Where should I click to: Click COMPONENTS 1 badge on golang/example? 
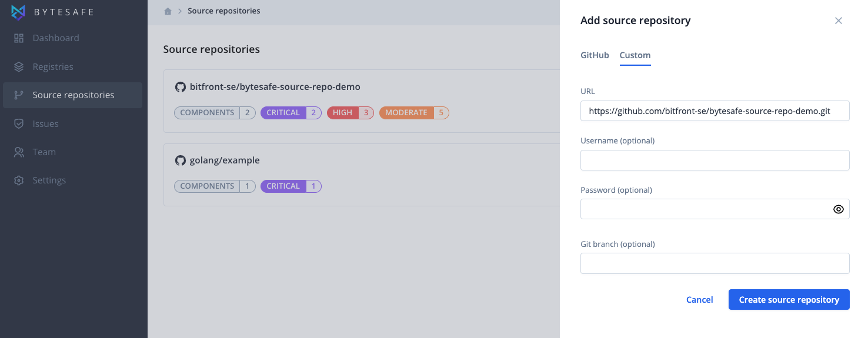click(215, 186)
